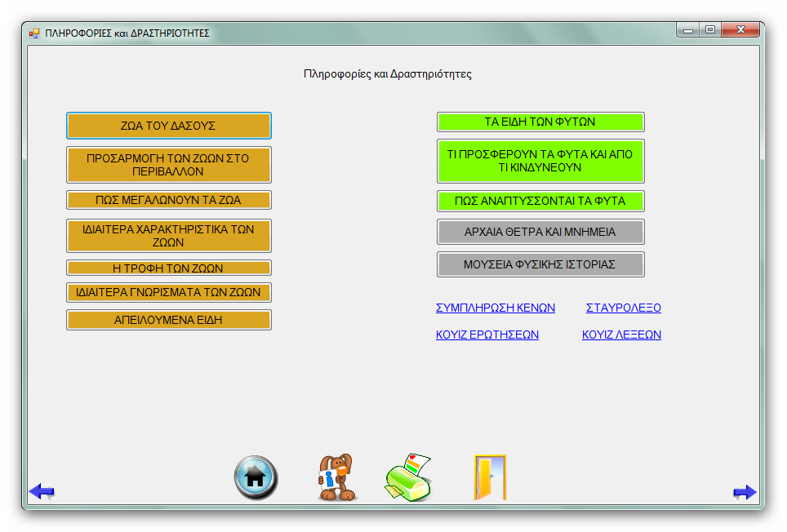Viewport: 787px width, 532px height.
Task: Open the help rabbit info icon
Action: (x=336, y=477)
